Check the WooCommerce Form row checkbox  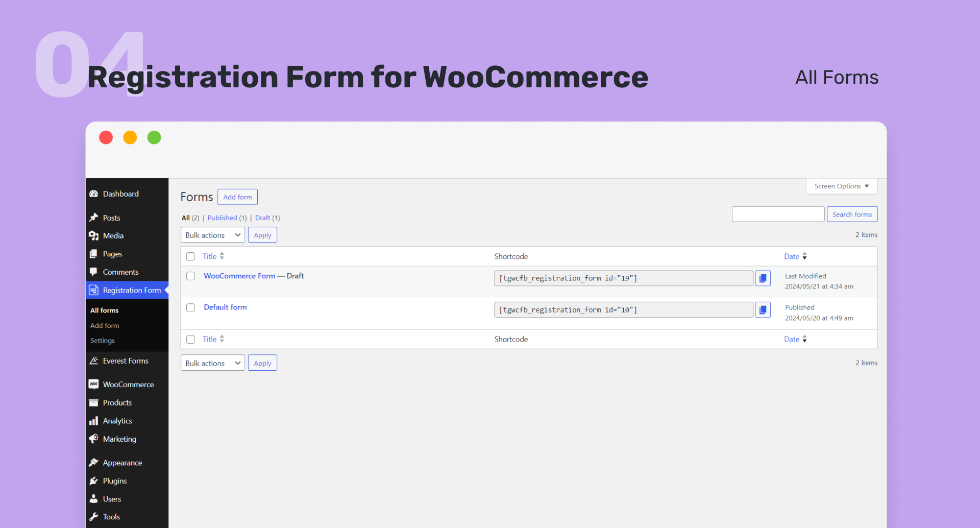tap(191, 276)
